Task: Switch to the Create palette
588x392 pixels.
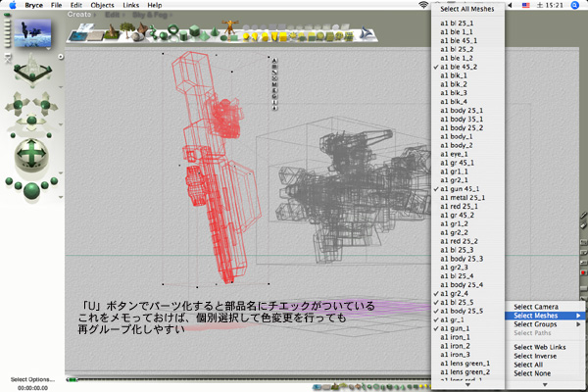Action: pyautogui.click(x=79, y=15)
